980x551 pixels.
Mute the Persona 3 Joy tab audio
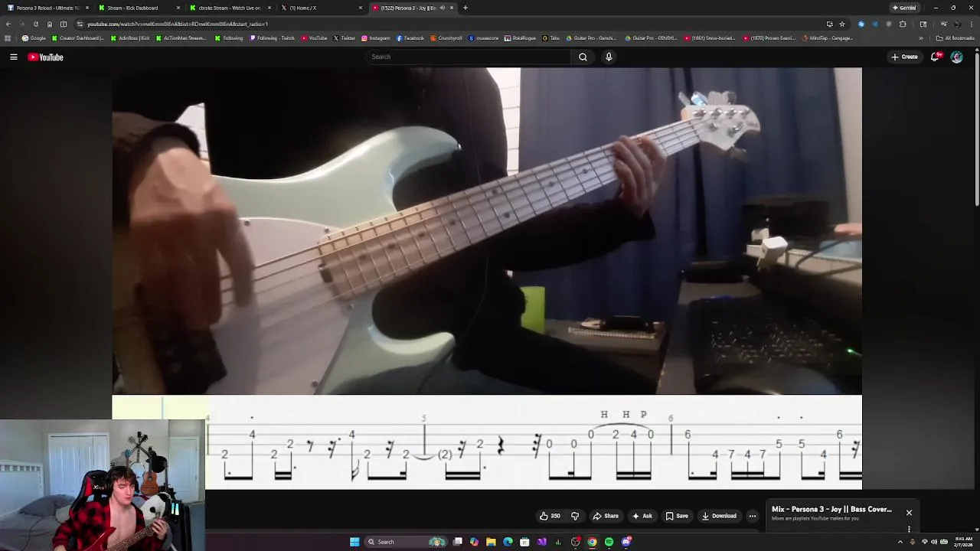click(442, 8)
